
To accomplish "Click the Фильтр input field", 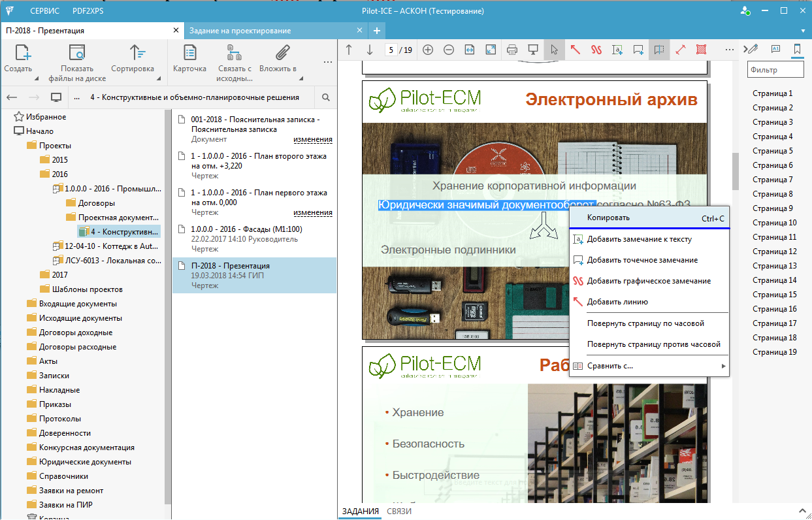I will 775,69.
